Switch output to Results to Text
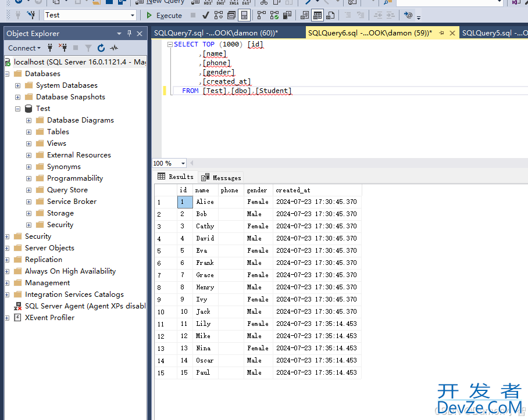The image size is (528, 420). [x=304, y=16]
